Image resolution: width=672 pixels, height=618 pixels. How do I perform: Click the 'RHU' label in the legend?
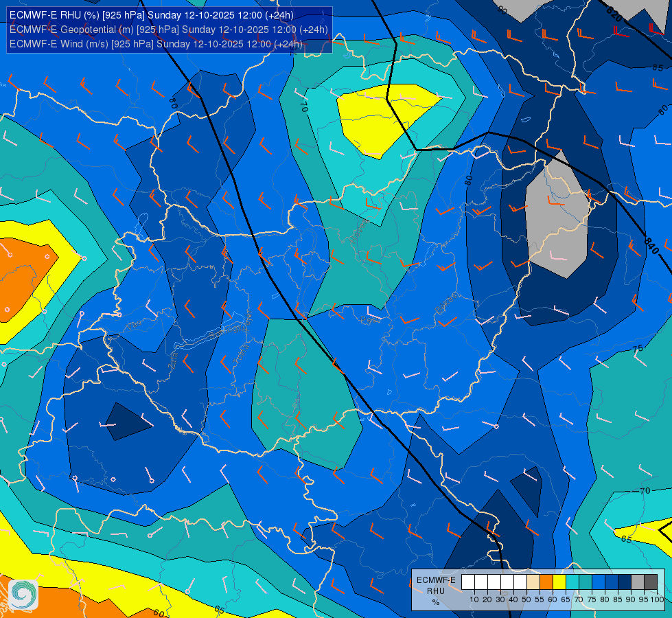[436, 591]
